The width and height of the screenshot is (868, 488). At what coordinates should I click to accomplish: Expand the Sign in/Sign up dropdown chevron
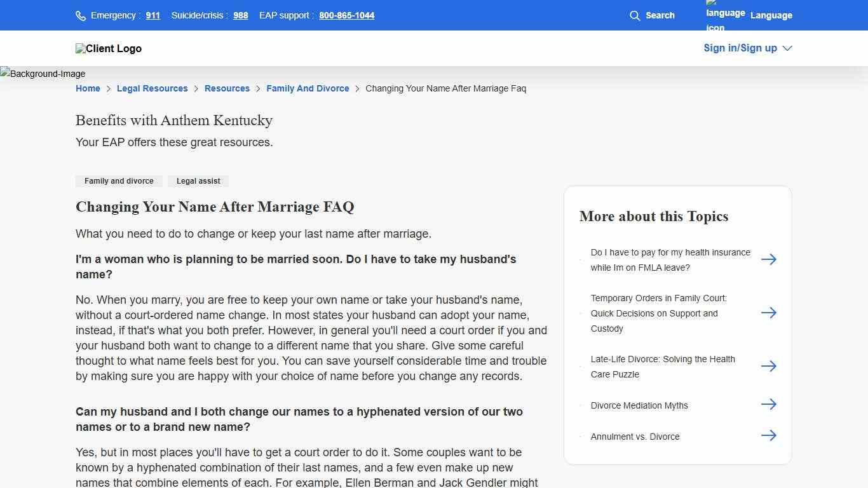787,48
